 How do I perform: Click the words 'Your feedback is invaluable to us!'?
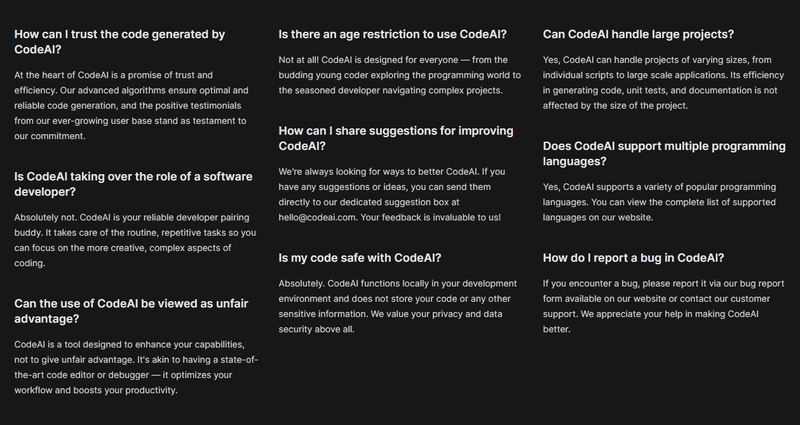(x=430, y=217)
